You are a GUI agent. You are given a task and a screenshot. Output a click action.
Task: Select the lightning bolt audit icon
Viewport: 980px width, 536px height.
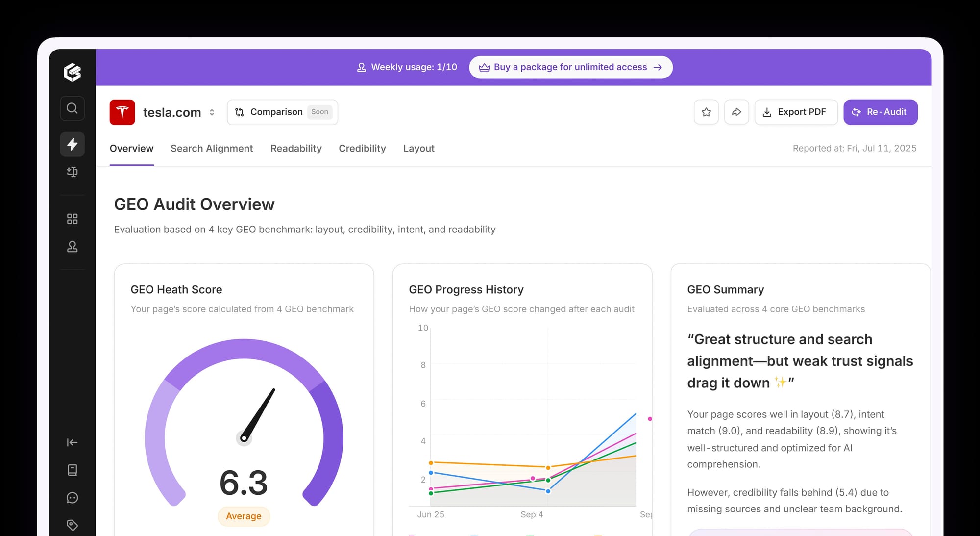click(x=72, y=144)
